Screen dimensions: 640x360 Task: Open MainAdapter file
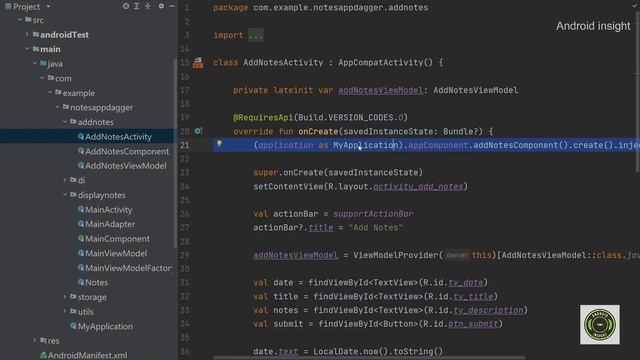pyautogui.click(x=110, y=224)
